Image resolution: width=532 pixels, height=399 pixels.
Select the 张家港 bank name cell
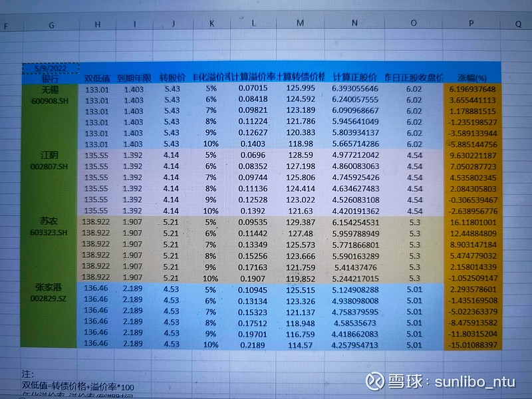click(49, 287)
